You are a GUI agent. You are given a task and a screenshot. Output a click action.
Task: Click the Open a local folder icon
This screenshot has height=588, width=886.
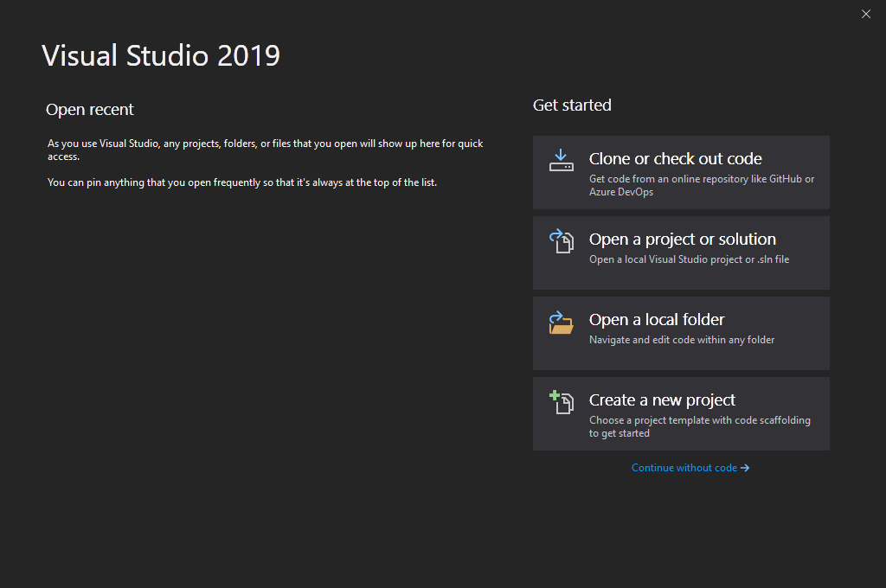(x=561, y=323)
